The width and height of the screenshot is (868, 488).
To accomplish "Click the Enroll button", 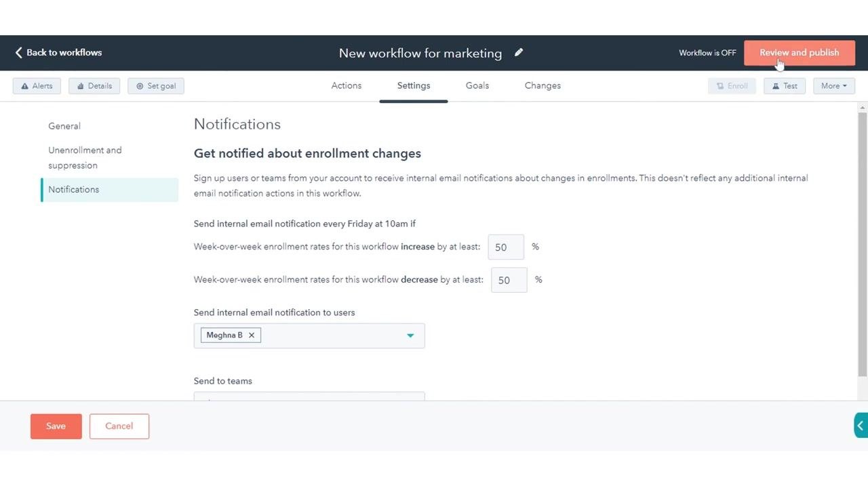I will 732,86.
